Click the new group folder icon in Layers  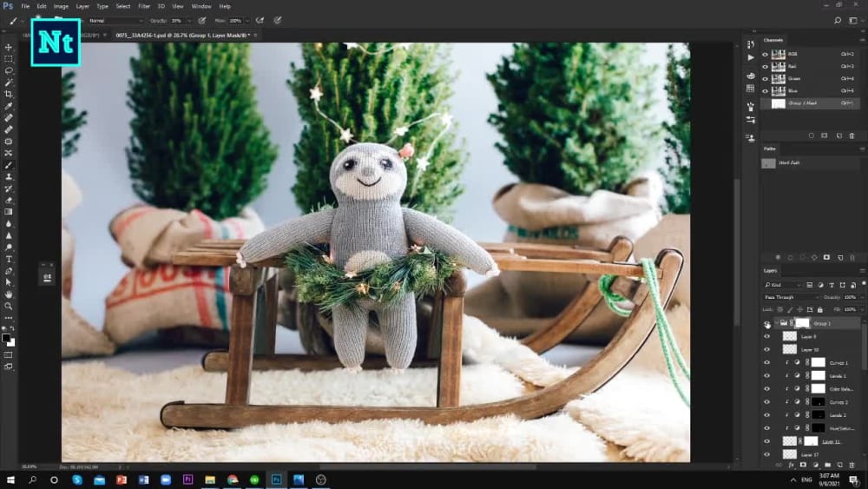pos(827,466)
